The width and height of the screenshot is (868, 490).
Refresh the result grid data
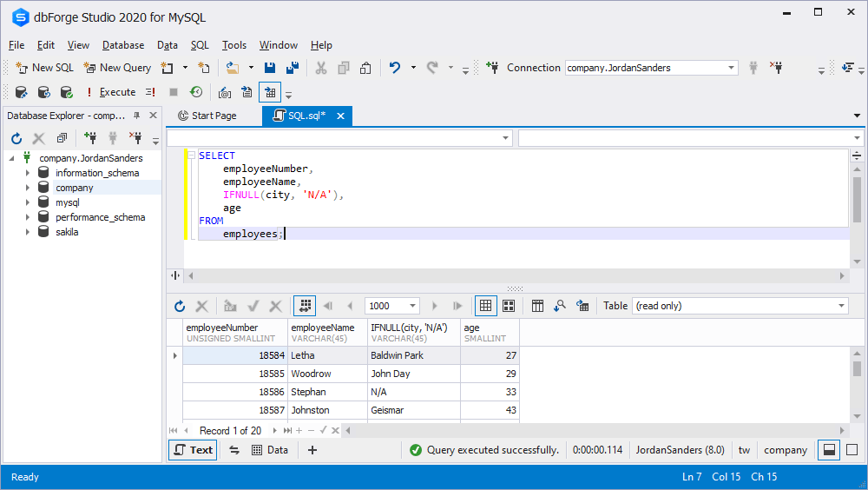tap(180, 306)
